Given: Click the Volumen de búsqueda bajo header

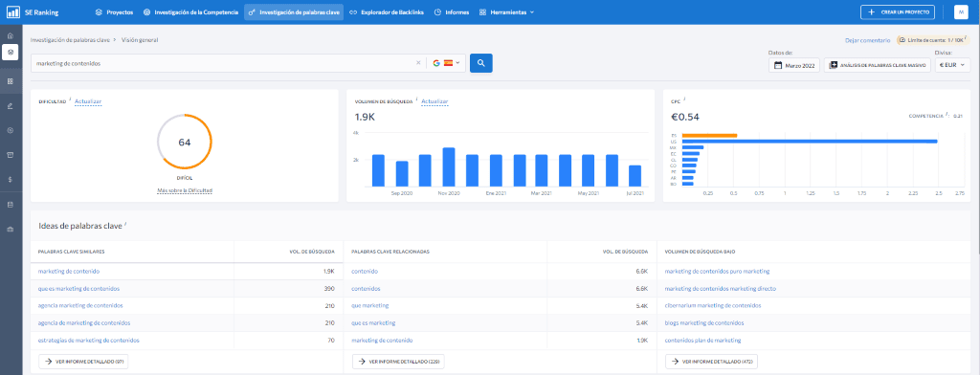Looking at the screenshot, I should click(x=700, y=252).
